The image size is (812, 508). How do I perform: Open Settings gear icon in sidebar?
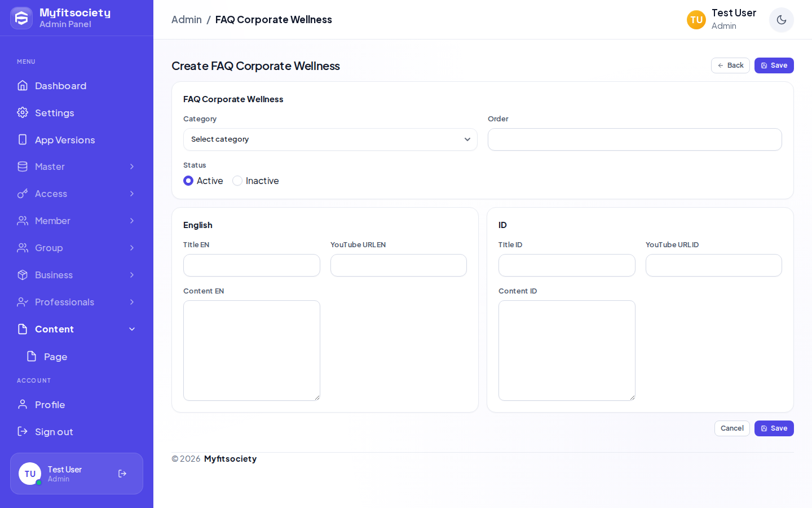click(x=23, y=112)
